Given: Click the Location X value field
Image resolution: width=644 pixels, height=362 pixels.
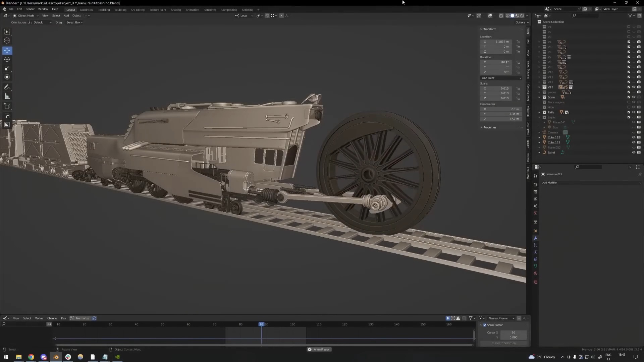Looking at the screenshot, I should pos(497,42).
